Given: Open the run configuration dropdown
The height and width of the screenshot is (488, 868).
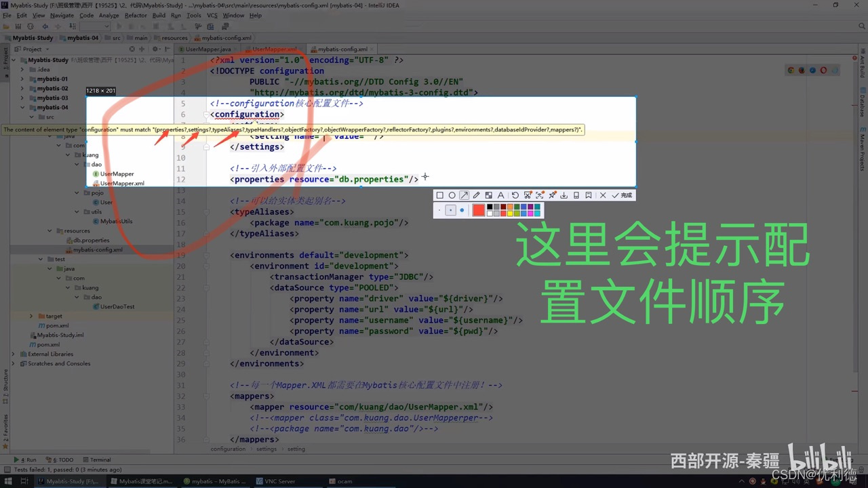Looking at the screenshot, I should 95,26.
